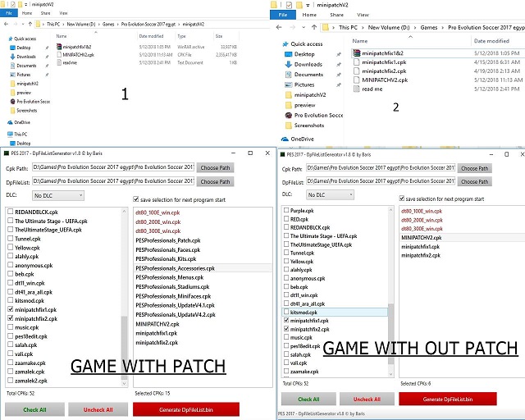This screenshot has width=525, height=420.
Task: Click Back arrow in right Explorer window
Action: [279, 27]
